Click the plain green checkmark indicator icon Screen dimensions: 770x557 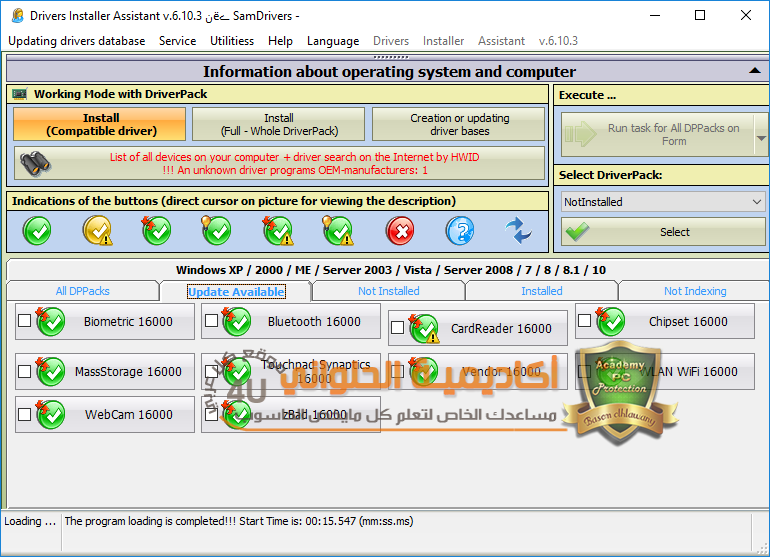point(37,231)
